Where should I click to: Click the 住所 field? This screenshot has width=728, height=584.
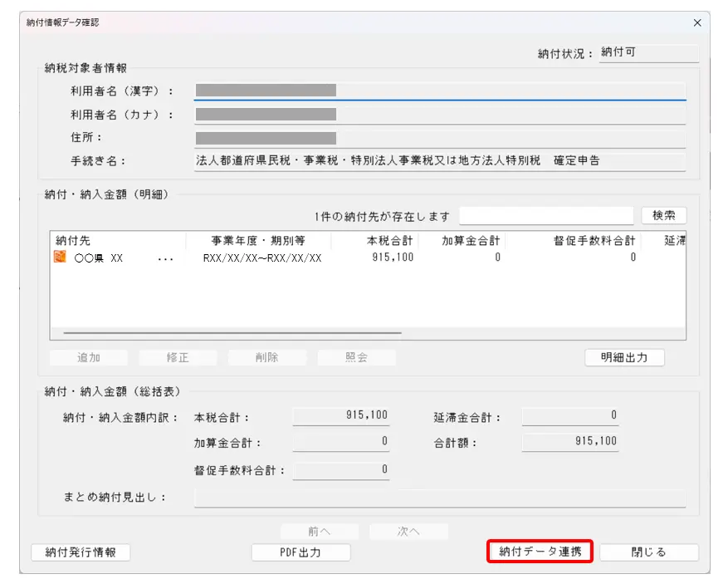click(x=440, y=139)
